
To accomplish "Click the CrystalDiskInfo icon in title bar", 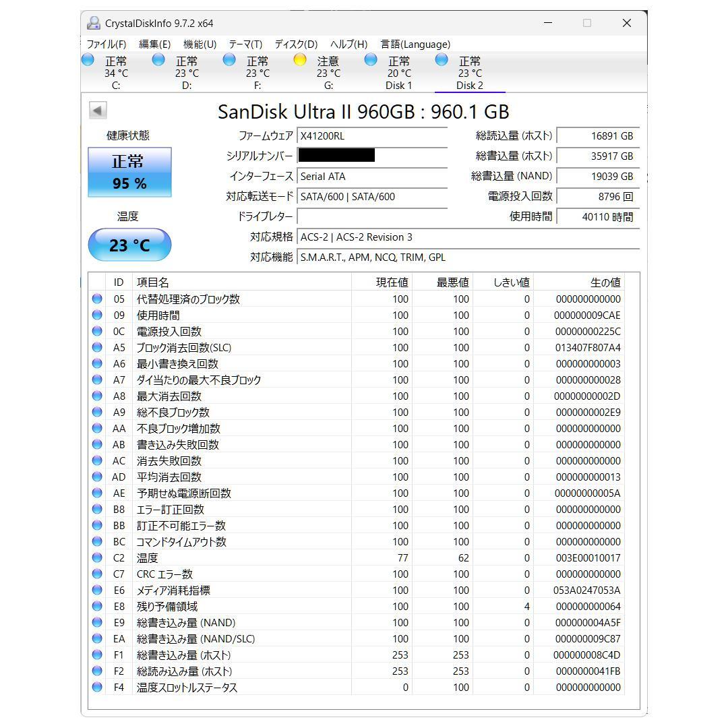I will pos(92,22).
